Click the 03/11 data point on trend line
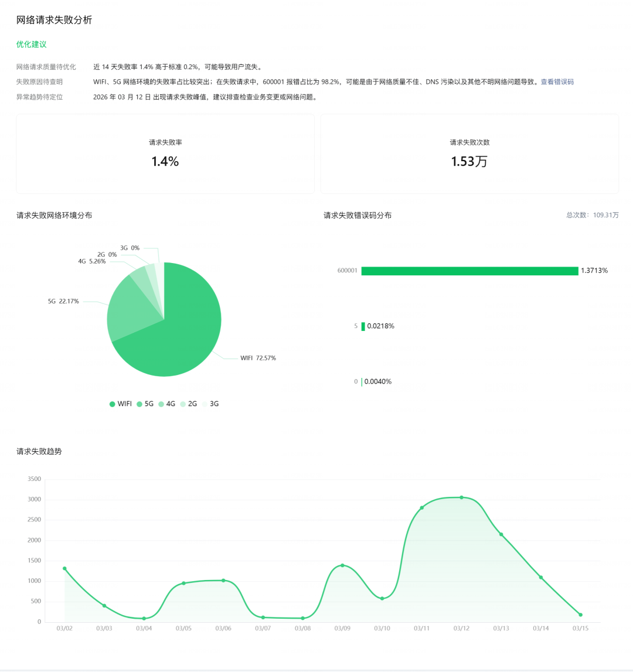The image size is (633, 672). click(422, 508)
